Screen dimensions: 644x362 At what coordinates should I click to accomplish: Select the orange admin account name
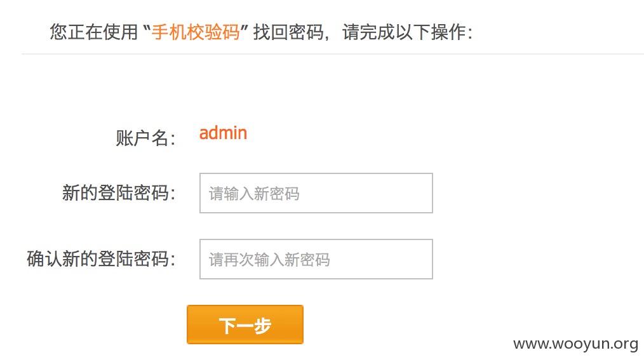[223, 133]
